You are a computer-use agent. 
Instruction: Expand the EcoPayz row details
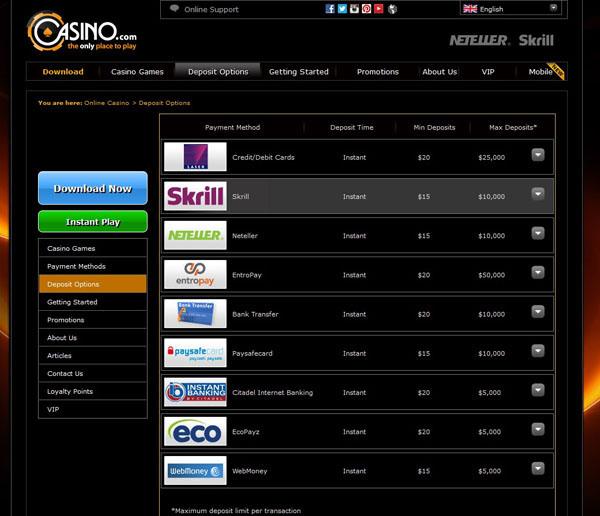[x=538, y=429]
